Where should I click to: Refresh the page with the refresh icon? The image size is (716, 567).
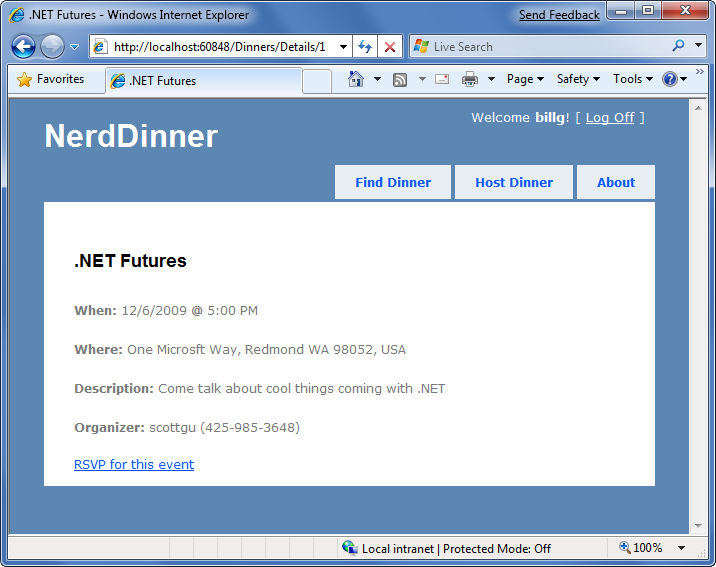[x=365, y=47]
